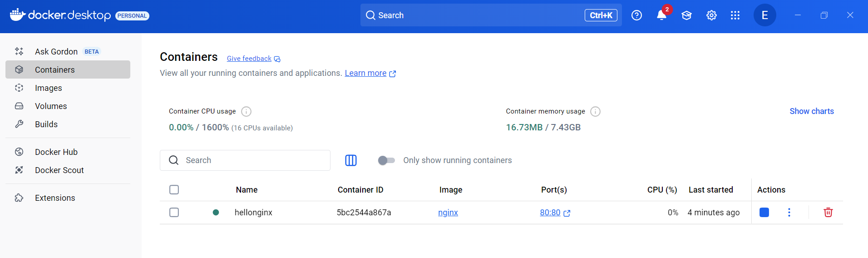Focus the containers Search field

click(x=245, y=160)
